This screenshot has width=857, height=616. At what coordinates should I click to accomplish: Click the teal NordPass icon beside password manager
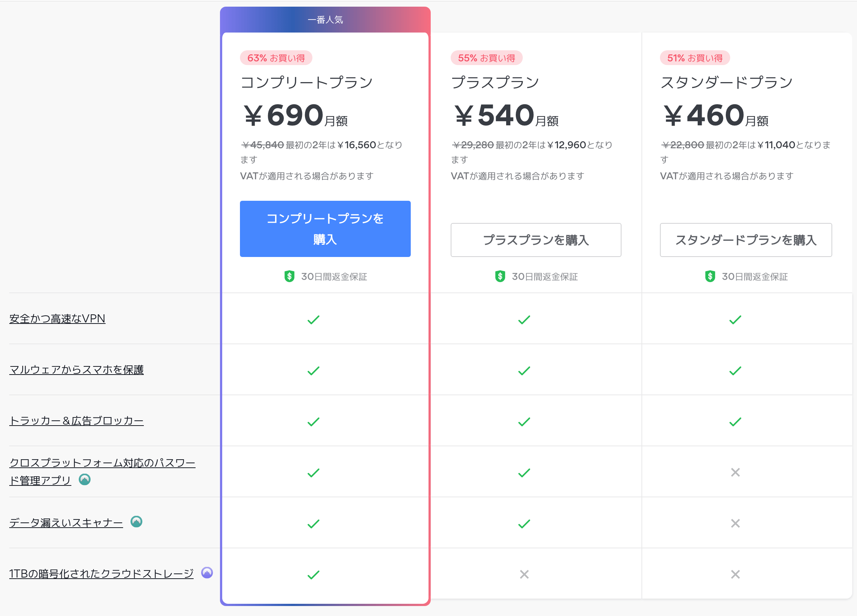(x=85, y=480)
